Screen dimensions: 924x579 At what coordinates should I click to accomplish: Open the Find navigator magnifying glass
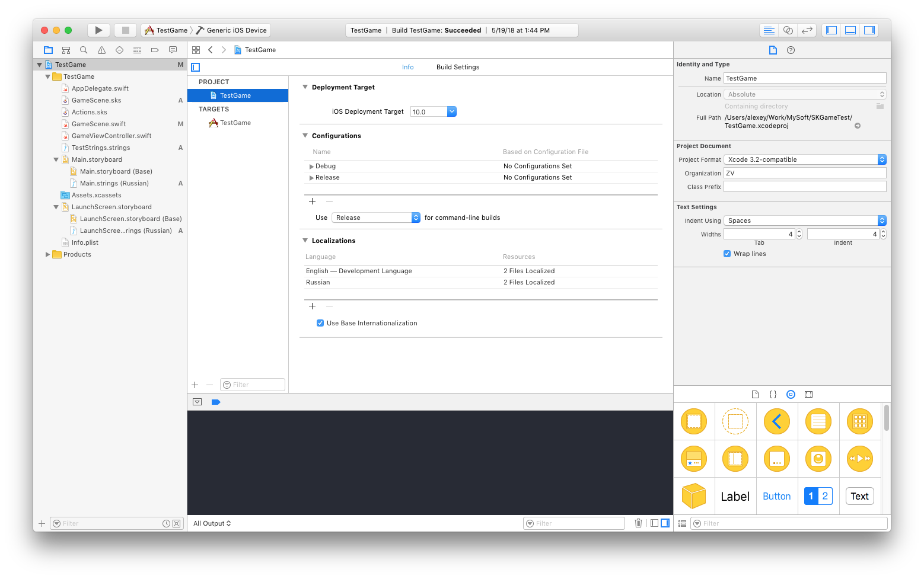[x=84, y=50]
